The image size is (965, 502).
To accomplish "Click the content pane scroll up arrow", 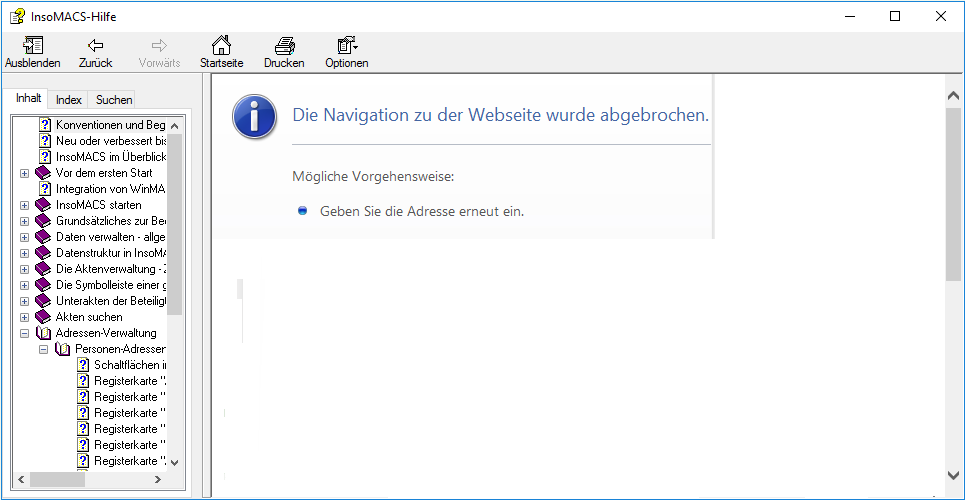I will click(953, 95).
